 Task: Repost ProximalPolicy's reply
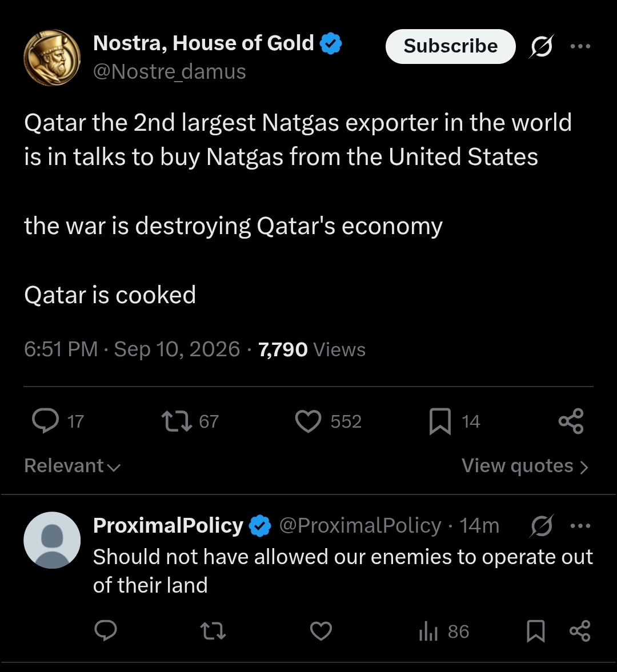(213, 631)
